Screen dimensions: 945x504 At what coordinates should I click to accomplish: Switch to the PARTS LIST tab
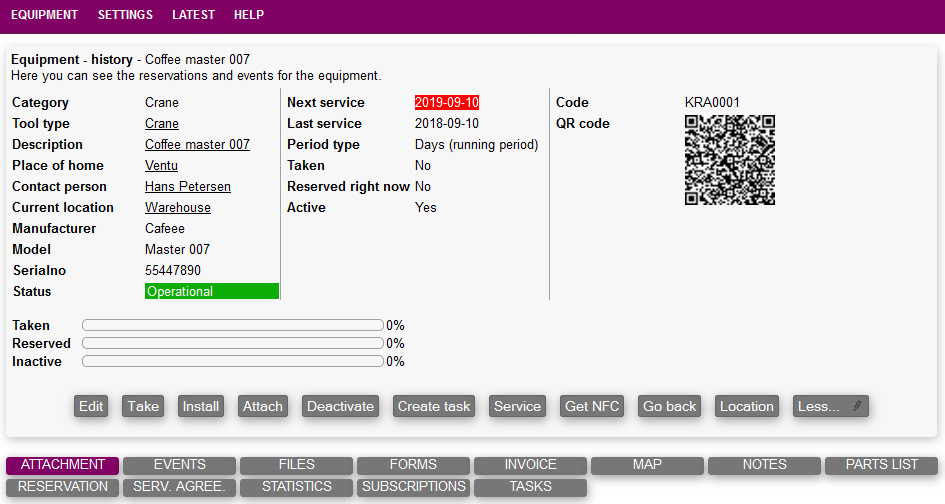[881, 465]
